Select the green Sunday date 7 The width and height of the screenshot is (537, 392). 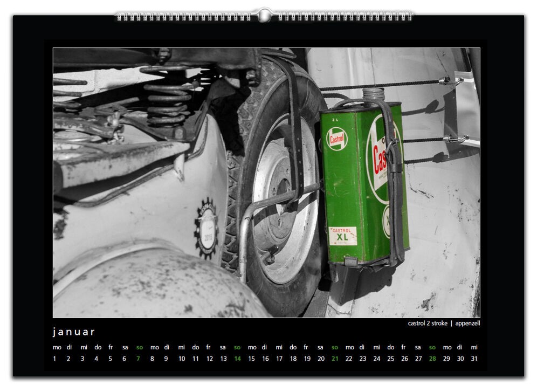point(139,359)
